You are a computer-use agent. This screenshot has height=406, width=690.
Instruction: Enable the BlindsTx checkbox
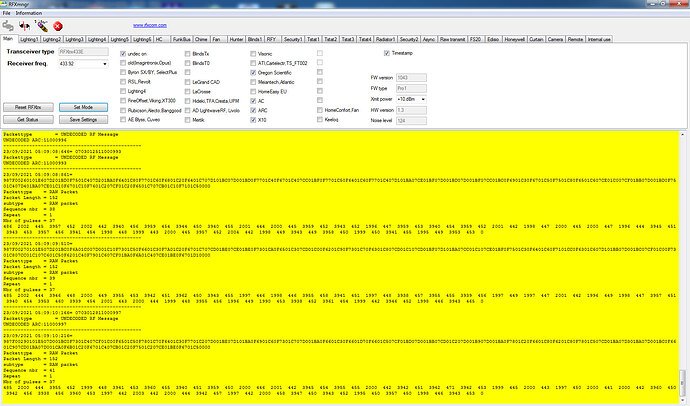188,54
